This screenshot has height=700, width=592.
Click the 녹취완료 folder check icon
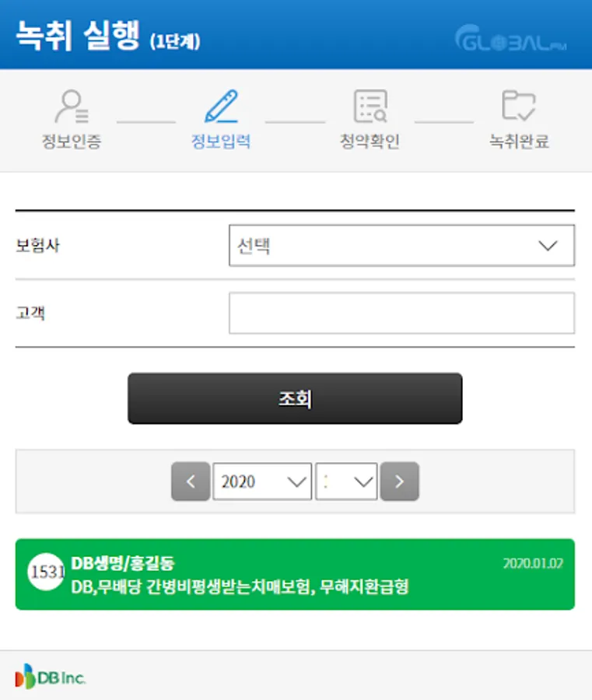[x=519, y=105]
